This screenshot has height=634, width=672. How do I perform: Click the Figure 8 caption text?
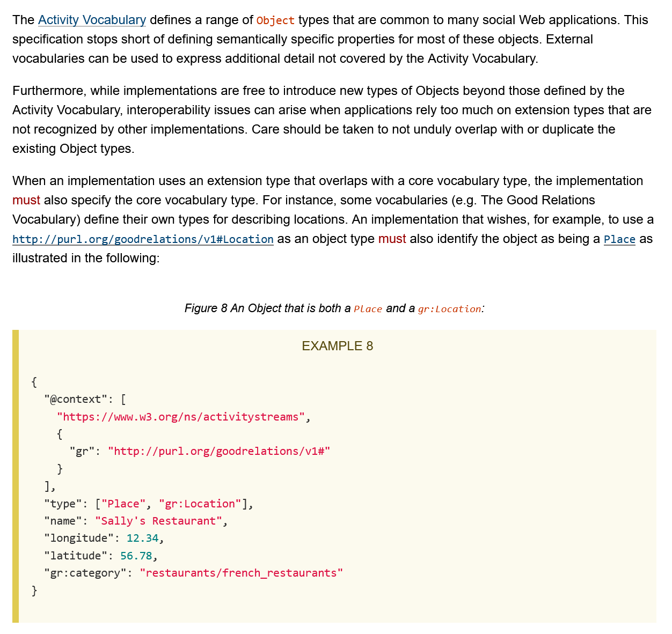click(x=267, y=308)
